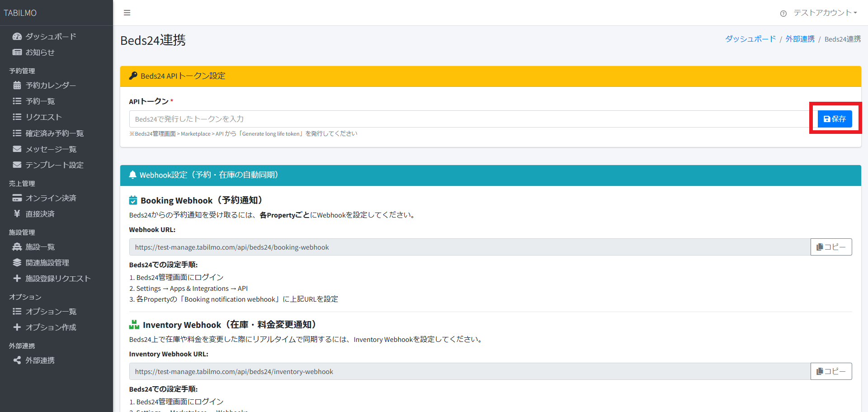868x412 pixels.
Task: Click the メッセージ一覧 envelope icon
Action: point(17,149)
